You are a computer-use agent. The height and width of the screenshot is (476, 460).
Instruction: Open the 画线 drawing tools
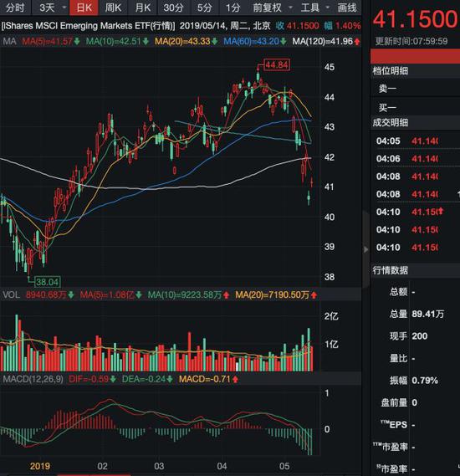[x=347, y=8]
